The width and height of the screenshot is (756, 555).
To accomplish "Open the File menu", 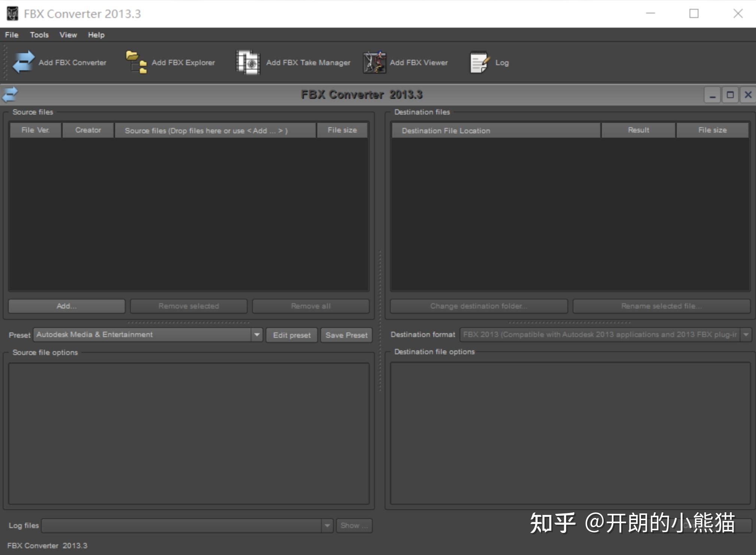I will coord(11,34).
